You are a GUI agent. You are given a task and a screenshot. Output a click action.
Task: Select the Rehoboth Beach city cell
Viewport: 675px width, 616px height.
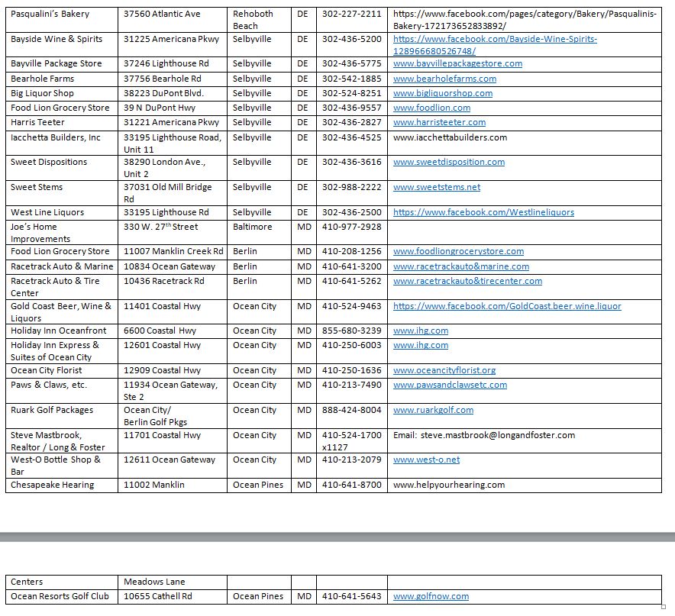coord(259,20)
